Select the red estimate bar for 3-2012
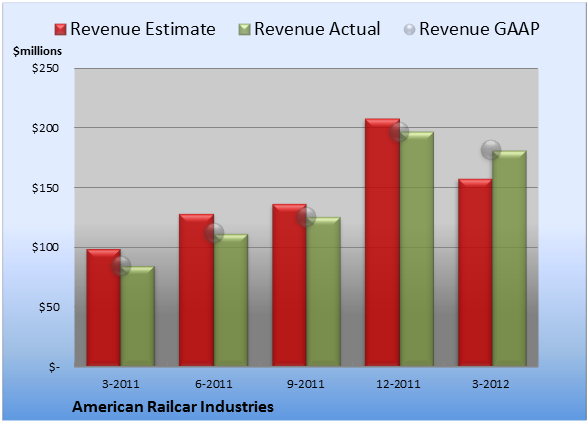 pyautogui.click(x=475, y=272)
